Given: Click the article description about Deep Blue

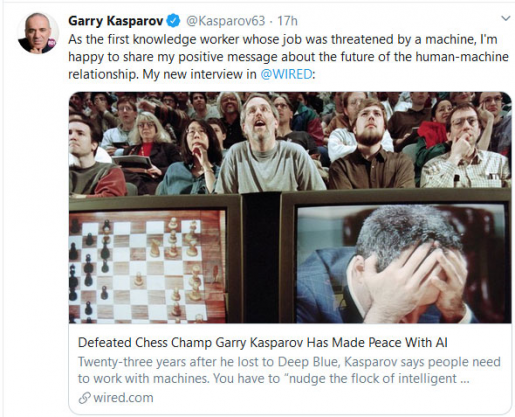Looking at the screenshot, I should 289,370.
